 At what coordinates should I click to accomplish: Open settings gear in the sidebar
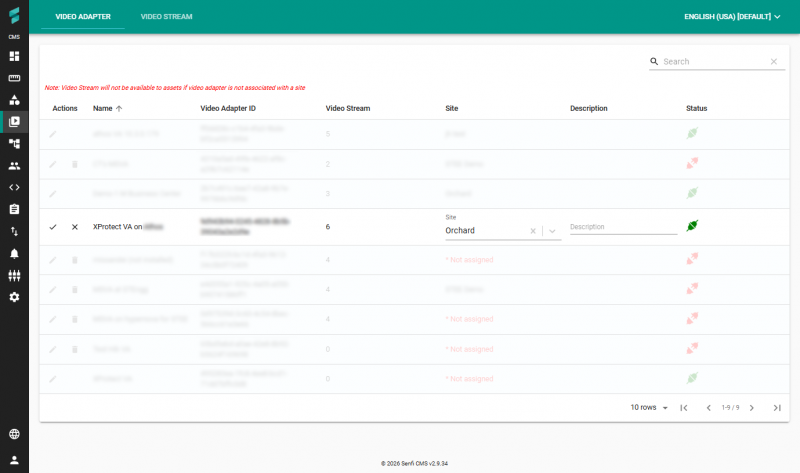click(x=14, y=297)
